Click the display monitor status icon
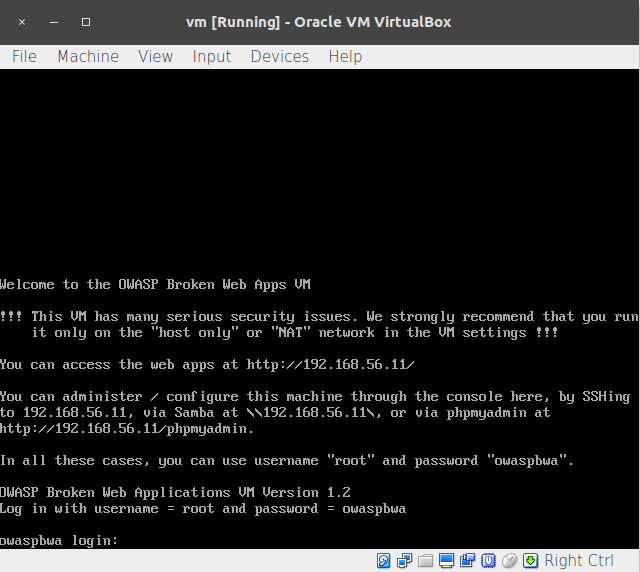 (x=447, y=561)
